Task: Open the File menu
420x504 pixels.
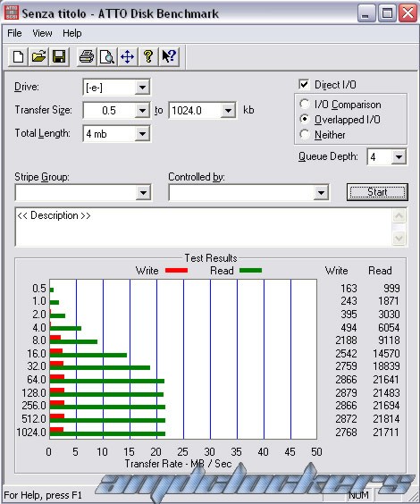Action: click(x=14, y=33)
